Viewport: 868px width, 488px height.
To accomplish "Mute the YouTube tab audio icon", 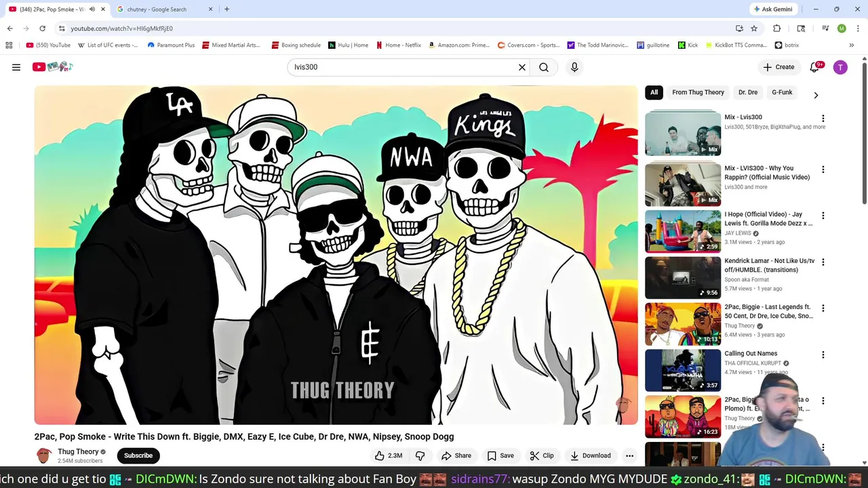I will (92, 9).
